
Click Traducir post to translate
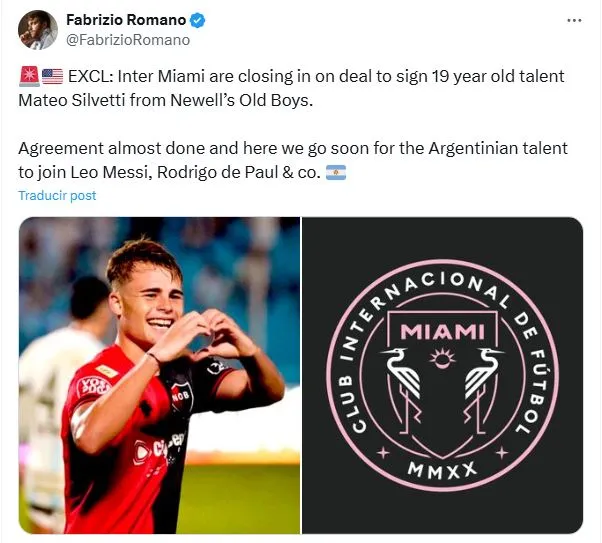click(57, 195)
